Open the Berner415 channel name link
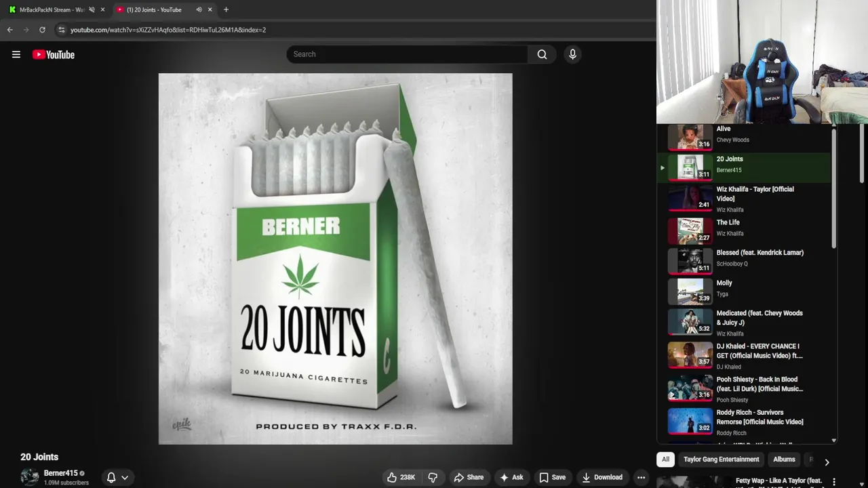The width and height of the screenshot is (868, 488). pos(60,473)
